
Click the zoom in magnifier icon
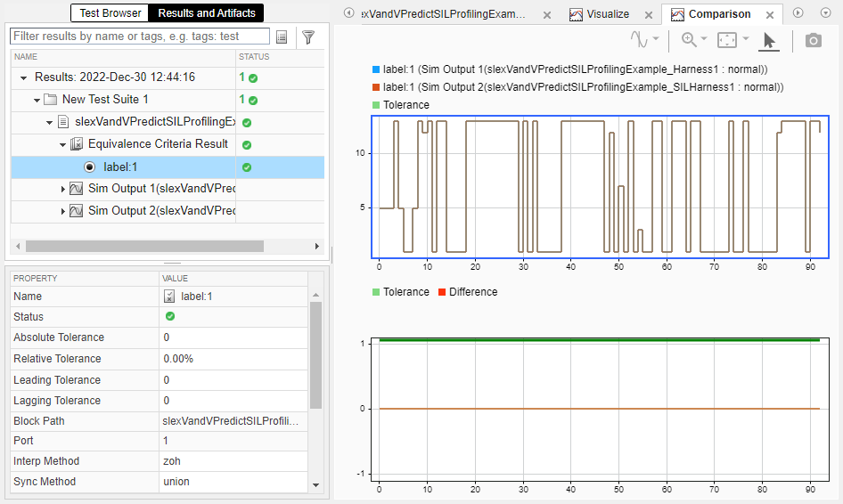click(688, 40)
